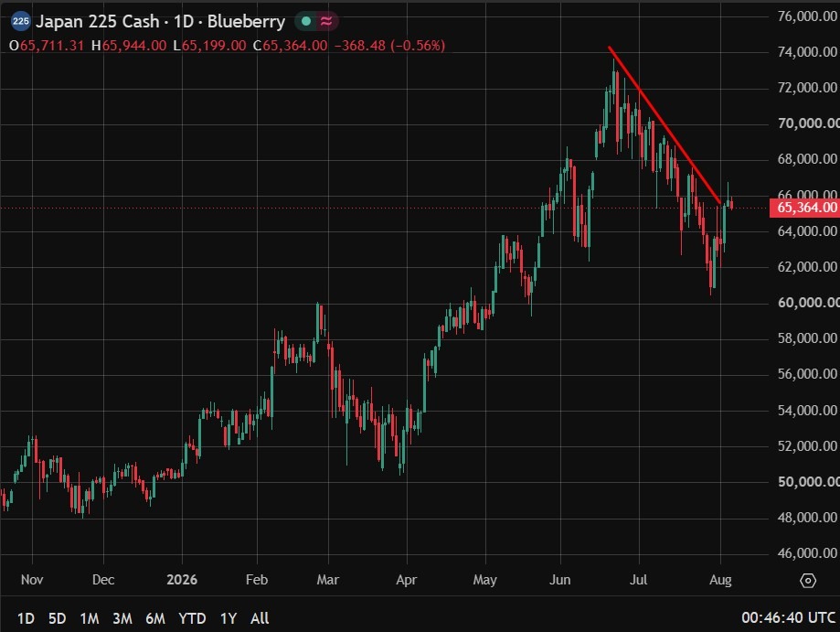
Task: Show All available data range
Action: (x=260, y=618)
